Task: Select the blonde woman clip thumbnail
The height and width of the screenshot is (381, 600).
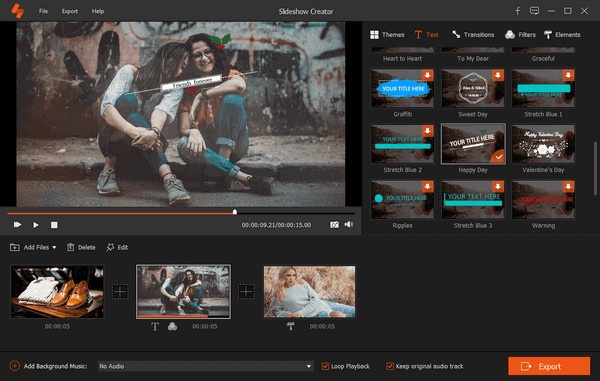Action: coord(309,292)
